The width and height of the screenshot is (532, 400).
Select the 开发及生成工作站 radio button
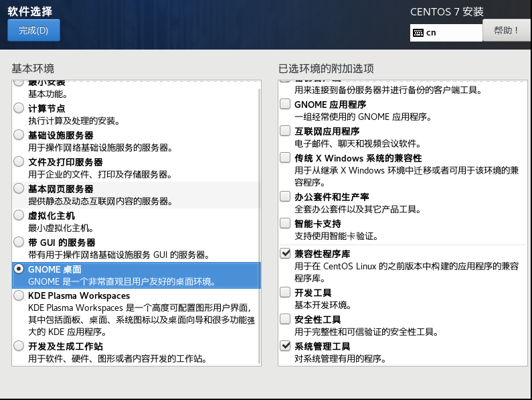tap(19, 346)
